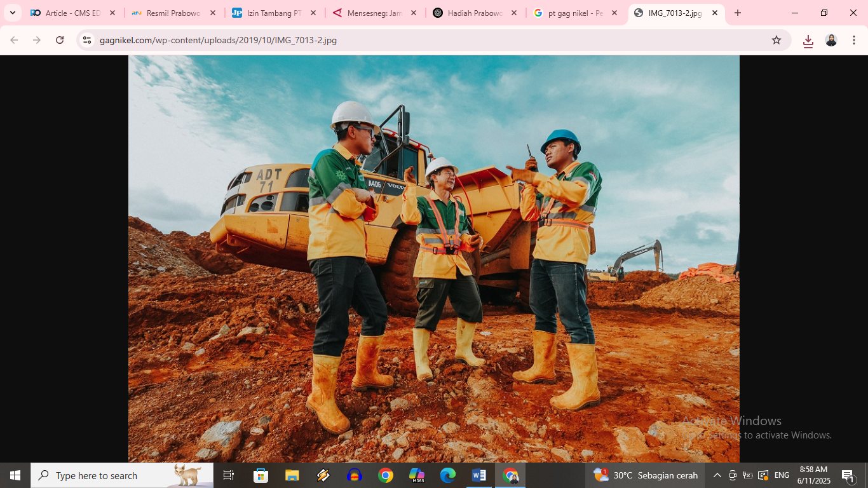Switch to the Hadiah Prabowo tab
Viewport: 868px width, 488px height.
point(475,13)
